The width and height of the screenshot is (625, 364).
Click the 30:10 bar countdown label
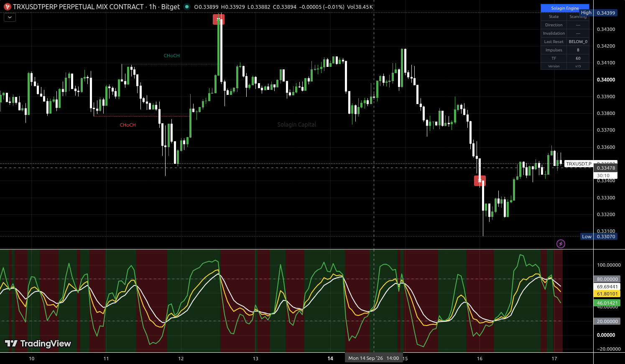pos(605,176)
